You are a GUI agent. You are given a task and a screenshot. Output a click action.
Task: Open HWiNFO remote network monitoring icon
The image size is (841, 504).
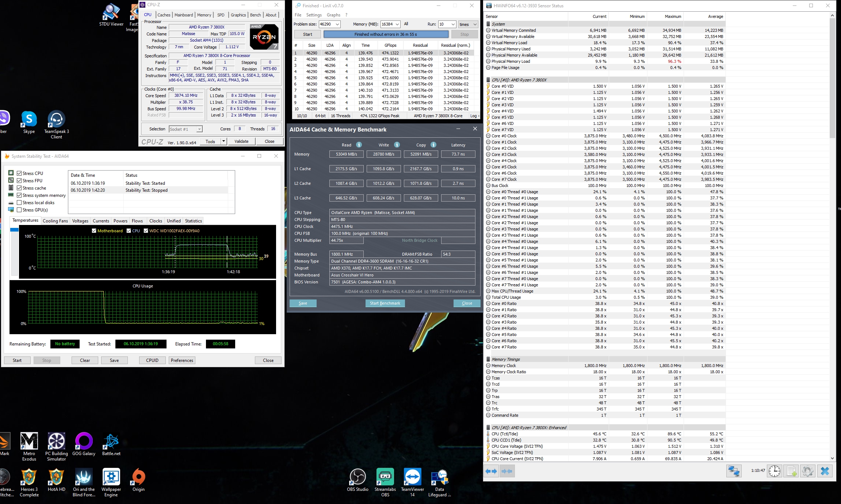click(734, 471)
